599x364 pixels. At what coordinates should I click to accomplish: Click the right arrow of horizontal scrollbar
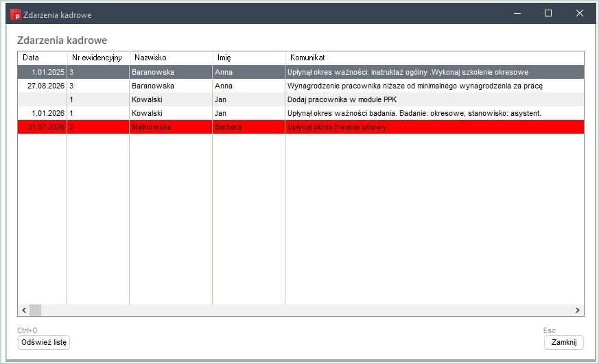pyautogui.click(x=578, y=311)
